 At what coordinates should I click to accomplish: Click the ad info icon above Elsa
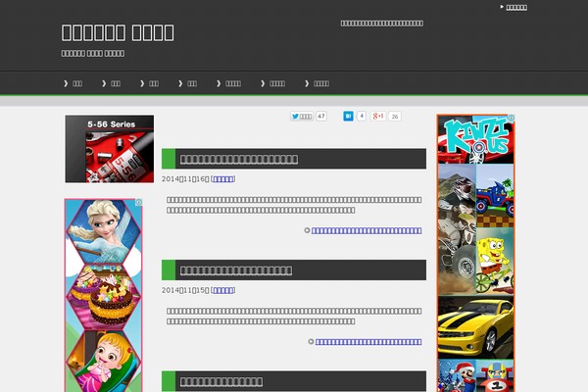[138, 202]
